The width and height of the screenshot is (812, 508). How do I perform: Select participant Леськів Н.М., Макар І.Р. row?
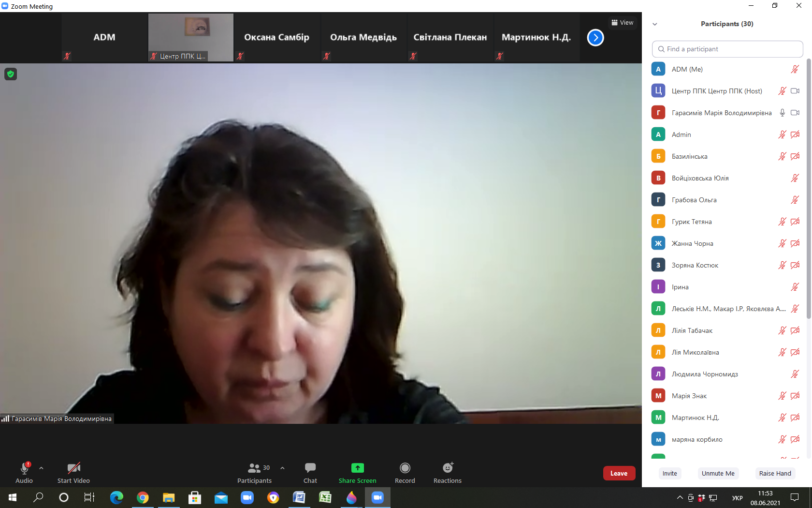726,309
